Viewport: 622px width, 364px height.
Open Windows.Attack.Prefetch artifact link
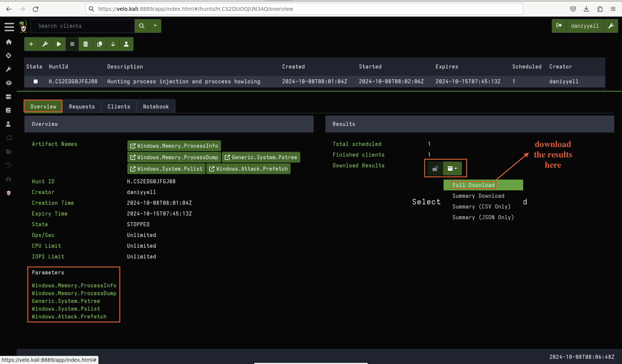(x=248, y=169)
